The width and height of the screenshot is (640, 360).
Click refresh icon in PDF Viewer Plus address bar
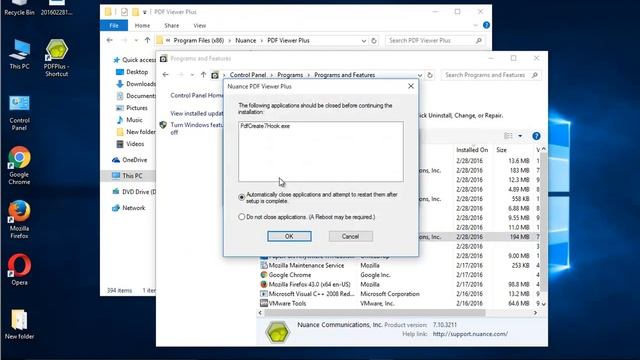tap(374, 41)
